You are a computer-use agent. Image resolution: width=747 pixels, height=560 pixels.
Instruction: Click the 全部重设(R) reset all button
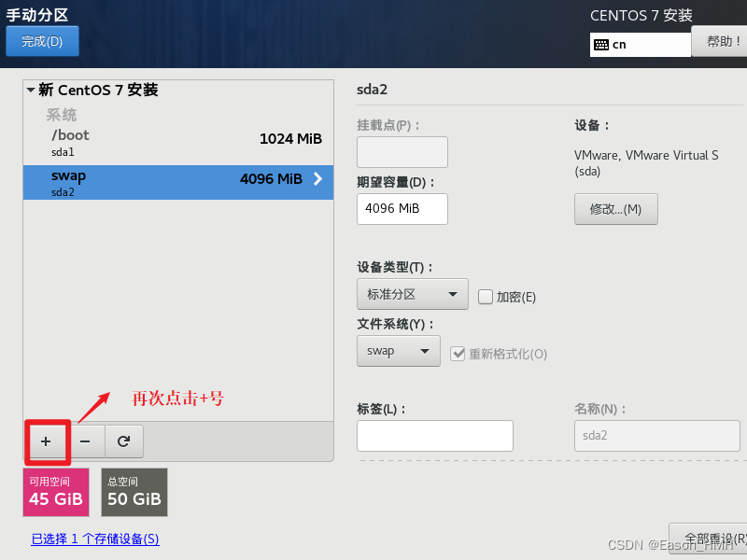coord(708,539)
